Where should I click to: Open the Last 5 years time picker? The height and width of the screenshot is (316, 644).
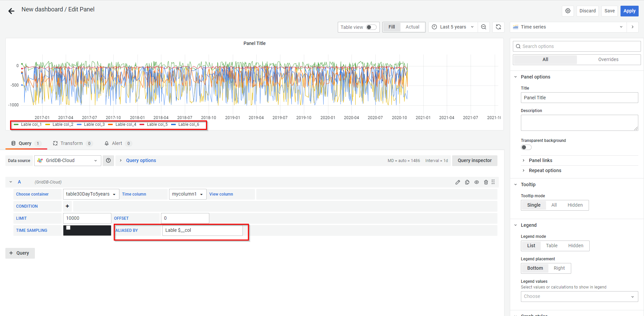click(453, 27)
